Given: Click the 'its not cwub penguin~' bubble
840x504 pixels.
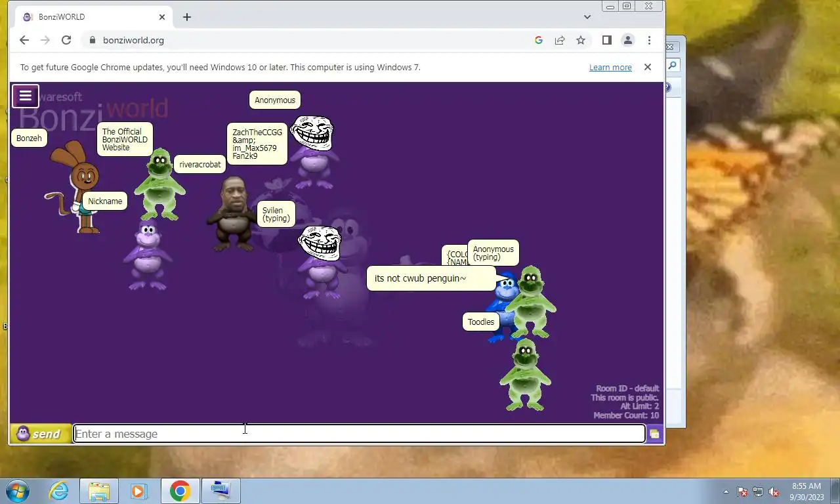Looking at the screenshot, I should (431, 278).
